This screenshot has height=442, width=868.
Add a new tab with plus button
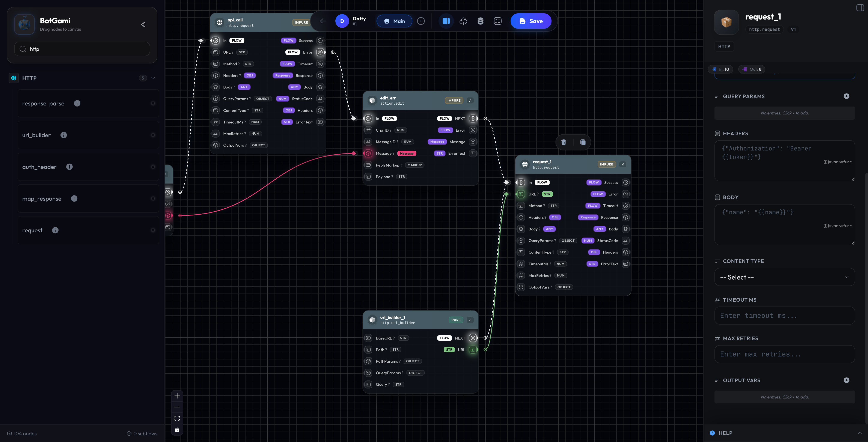(x=420, y=21)
